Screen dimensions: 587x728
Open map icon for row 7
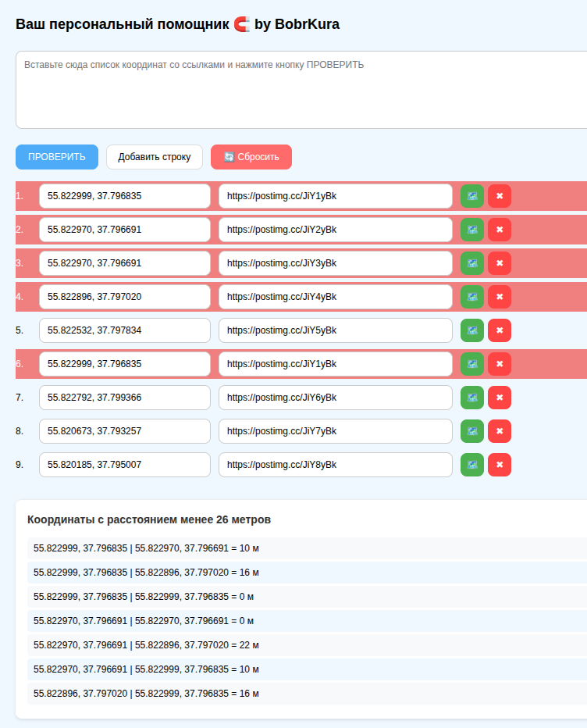tap(472, 398)
